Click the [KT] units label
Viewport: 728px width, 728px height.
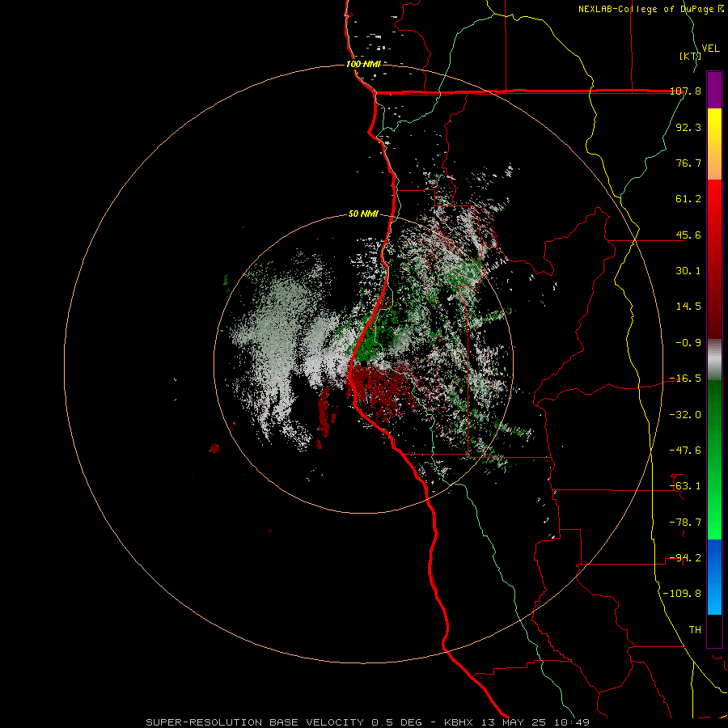pos(690,56)
